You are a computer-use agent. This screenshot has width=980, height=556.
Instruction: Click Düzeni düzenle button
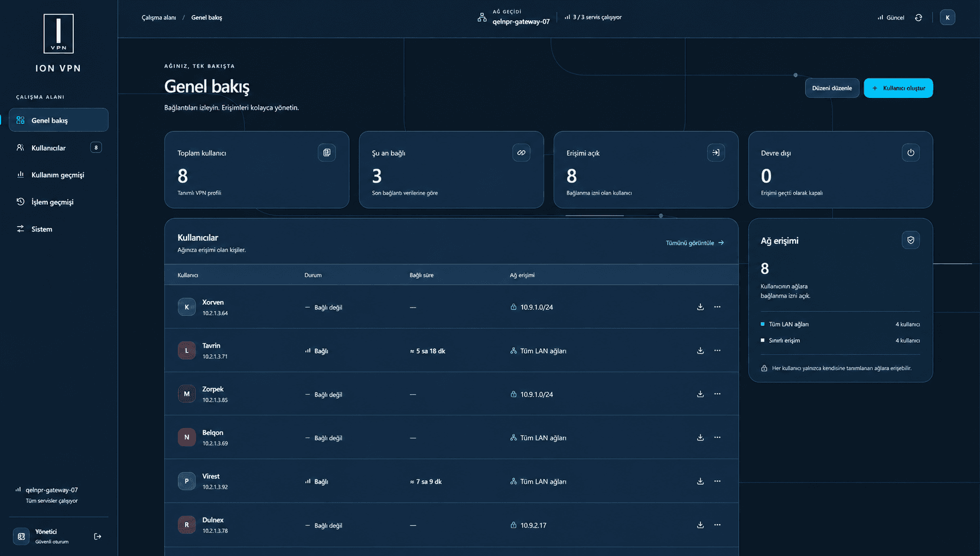click(832, 88)
